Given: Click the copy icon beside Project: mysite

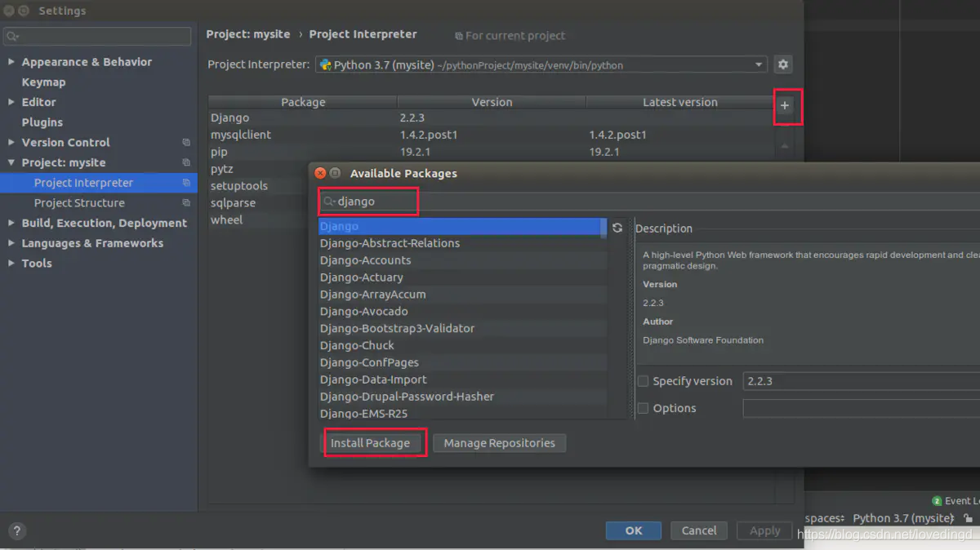Looking at the screenshot, I should click(186, 162).
